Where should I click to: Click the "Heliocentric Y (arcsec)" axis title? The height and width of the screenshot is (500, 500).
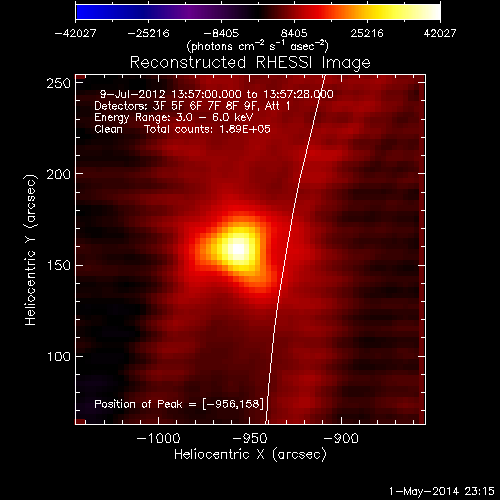(31, 250)
